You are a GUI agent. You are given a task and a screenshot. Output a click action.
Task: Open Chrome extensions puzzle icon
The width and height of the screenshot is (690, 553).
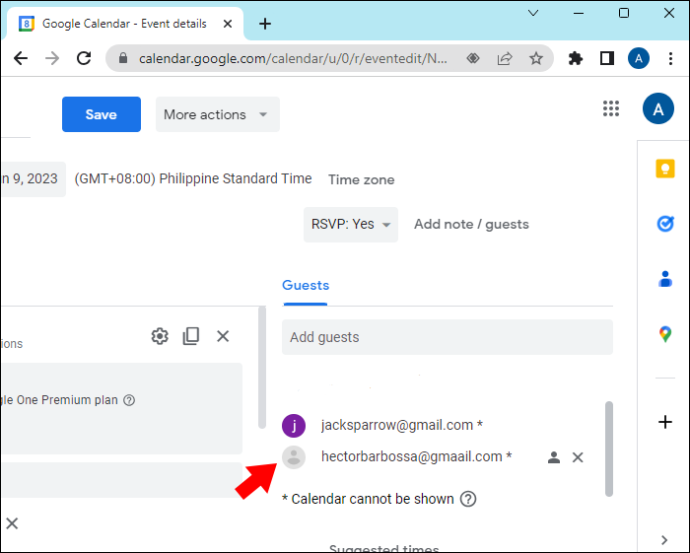pyautogui.click(x=575, y=58)
